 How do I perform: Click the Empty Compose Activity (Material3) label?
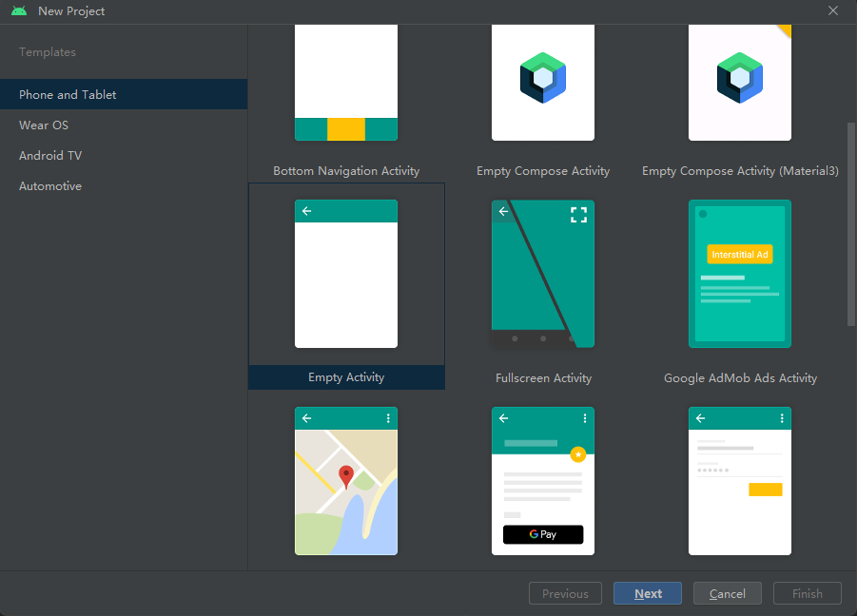pyautogui.click(x=740, y=171)
